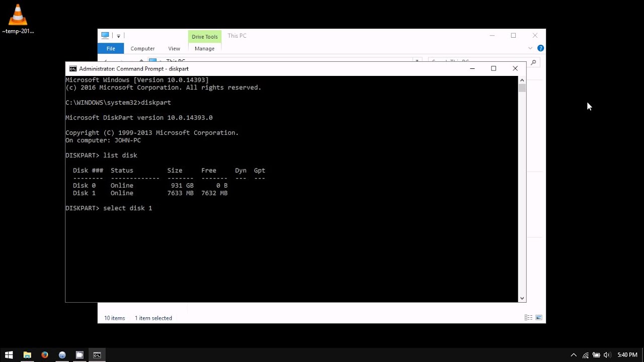This screenshot has width=644, height=362.
Task: Click the This PC icon in Explorer title bar
Action: 105,36
